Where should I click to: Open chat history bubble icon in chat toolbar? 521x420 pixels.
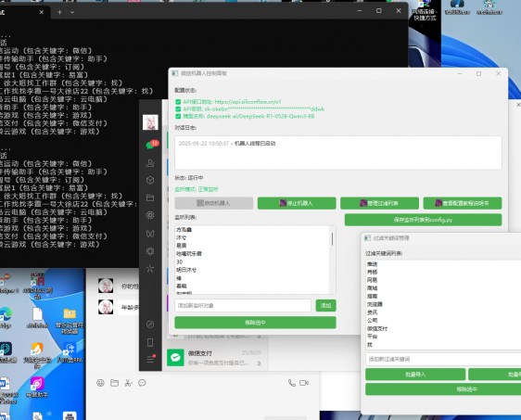pos(142,383)
